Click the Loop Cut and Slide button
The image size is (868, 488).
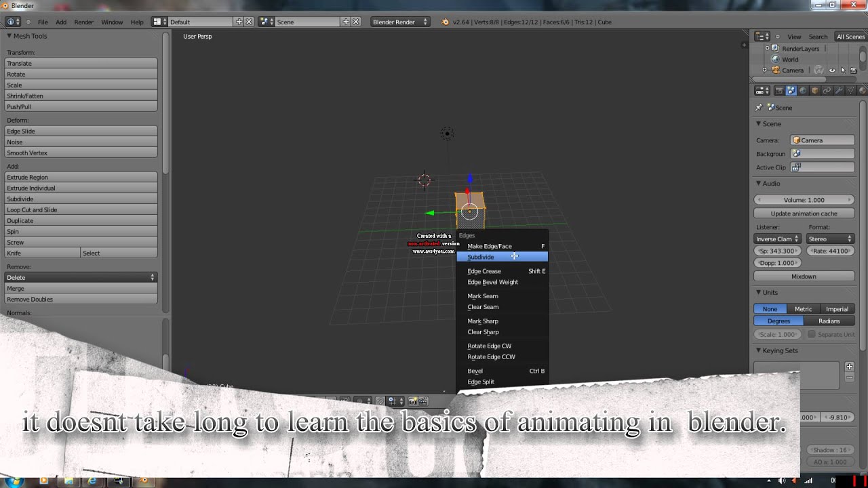point(81,209)
